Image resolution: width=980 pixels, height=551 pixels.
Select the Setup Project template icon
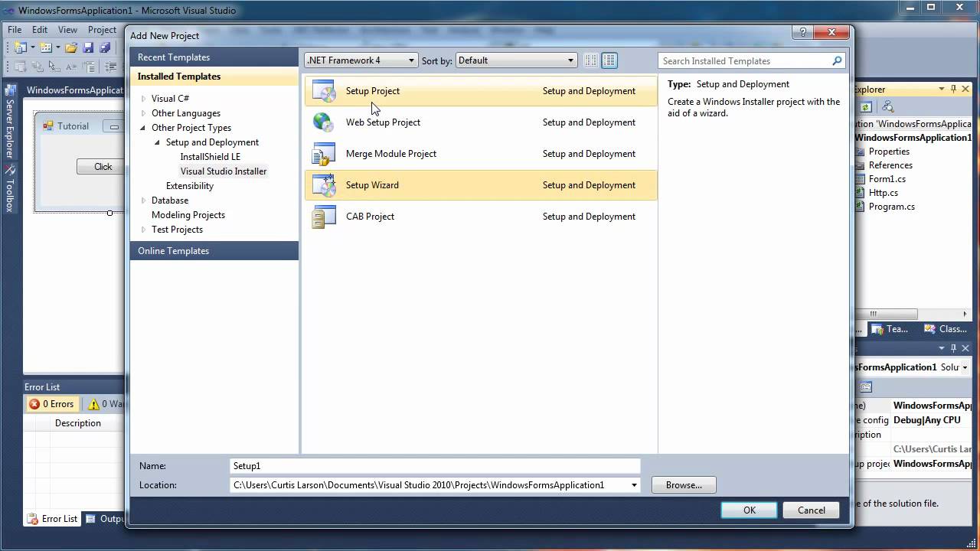[324, 90]
